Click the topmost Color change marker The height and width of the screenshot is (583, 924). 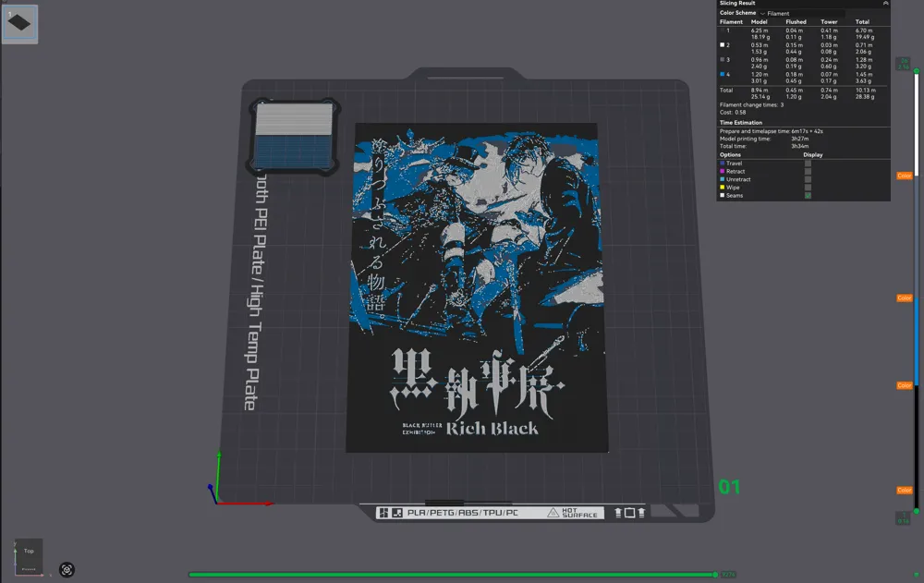tap(904, 176)
